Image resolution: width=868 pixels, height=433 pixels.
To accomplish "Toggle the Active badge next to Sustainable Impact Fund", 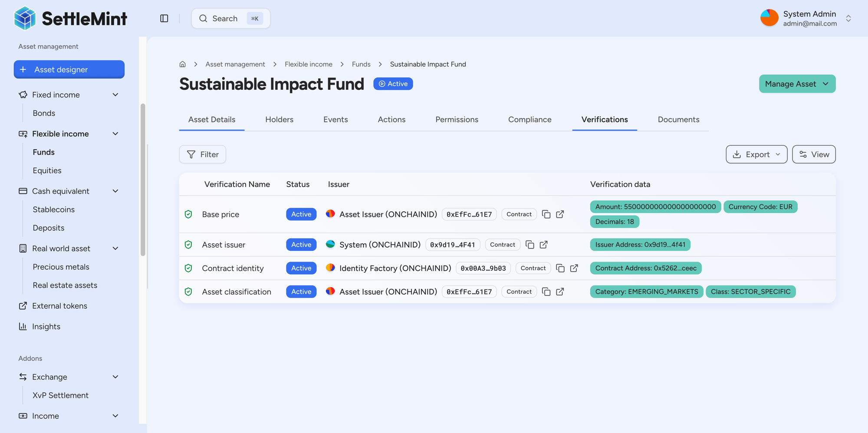I will pyautogui.click(x=393, y=83).
